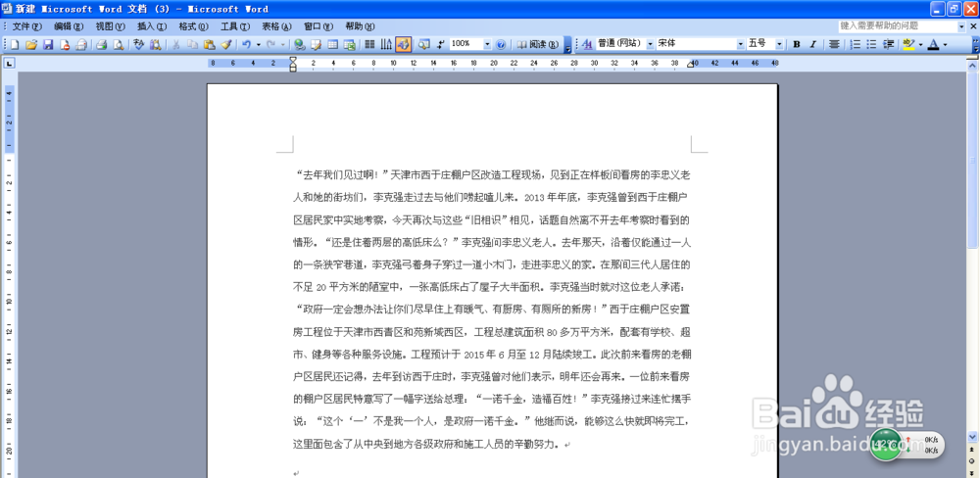Image resolution: width=980 pixels, height=478 pixels.
Task: Toggle Bold formatting
Action: (x=797, y=44)
